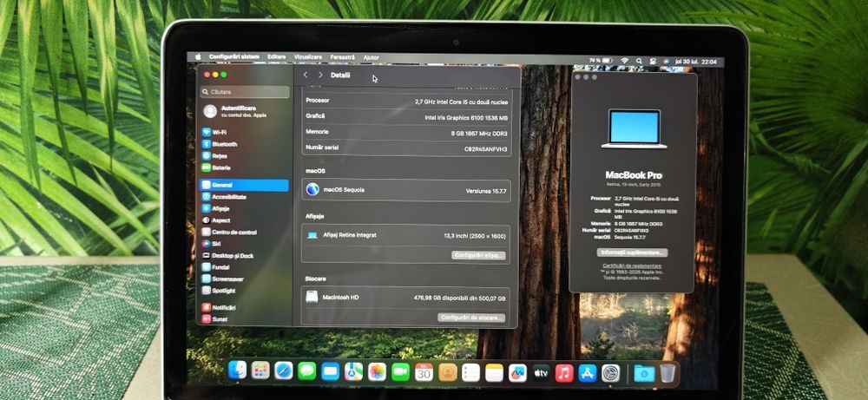Open Wi-Fi status in menu bar
Image resolution: width=868 pixels, height=400 pixels.
(624, 61)
